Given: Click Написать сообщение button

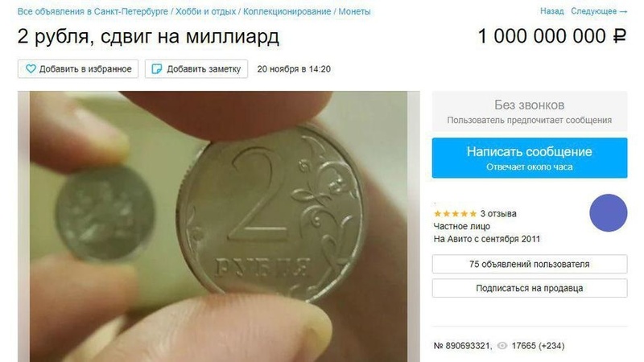Looking at the screenshot, I should 530,158.
